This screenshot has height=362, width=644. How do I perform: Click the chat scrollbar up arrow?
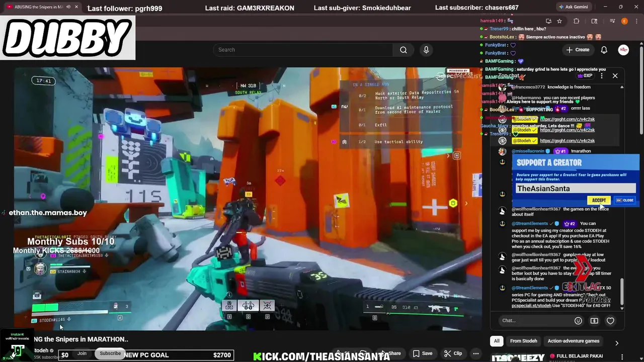pyautogui.click(x=622, y=87)
